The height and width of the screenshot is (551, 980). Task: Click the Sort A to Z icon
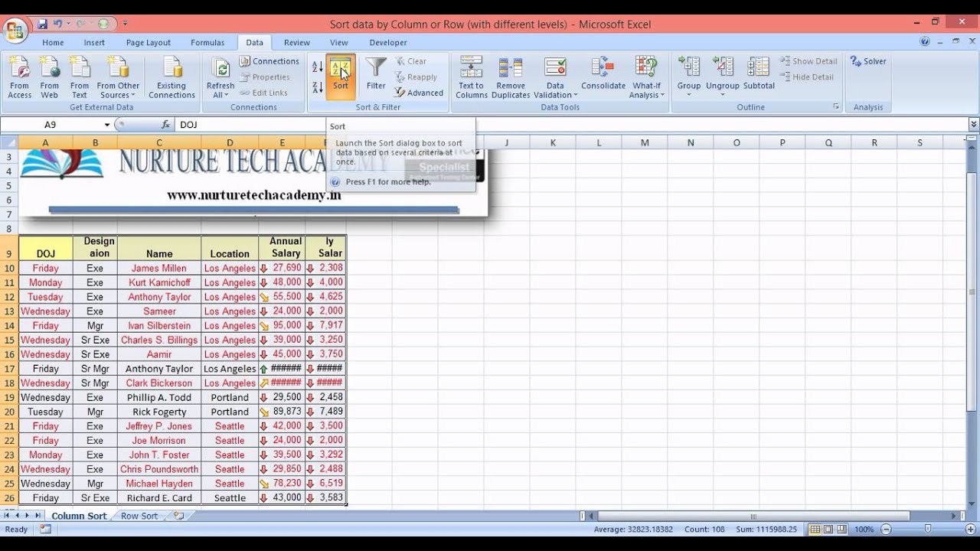318,68
